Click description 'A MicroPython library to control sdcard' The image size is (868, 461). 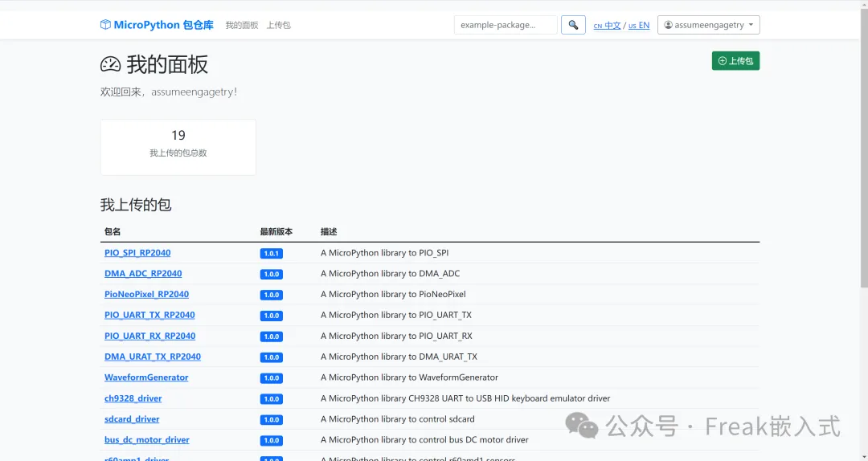click(x=398, y=419)
